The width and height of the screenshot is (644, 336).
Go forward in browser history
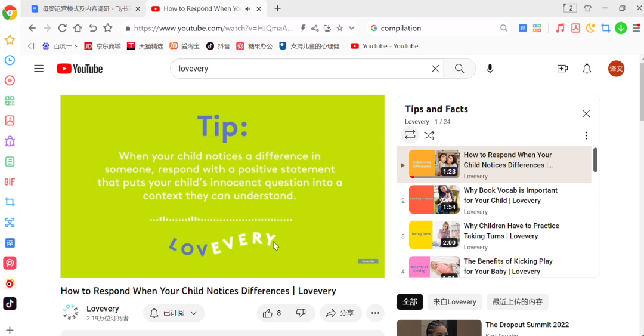tap(47, 28)
